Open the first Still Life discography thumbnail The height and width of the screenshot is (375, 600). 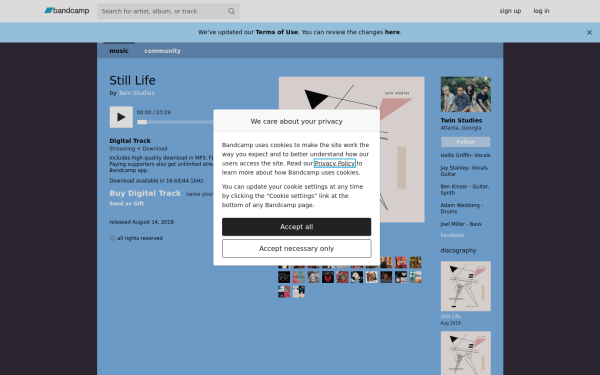tap(465, 286)
